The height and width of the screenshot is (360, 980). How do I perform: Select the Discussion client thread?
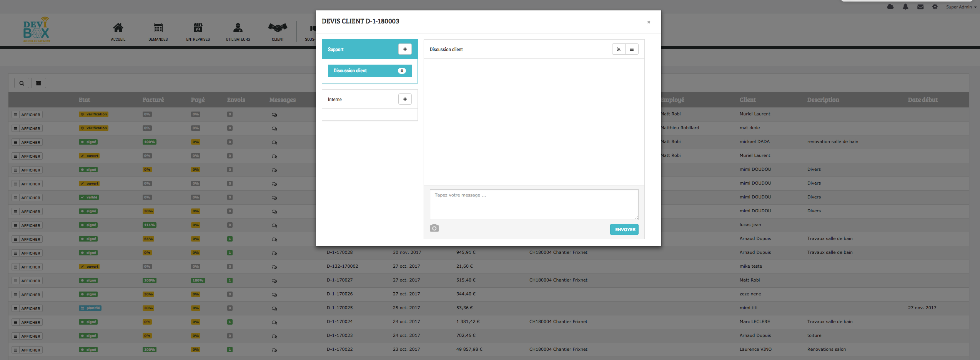tap(369, 71)
